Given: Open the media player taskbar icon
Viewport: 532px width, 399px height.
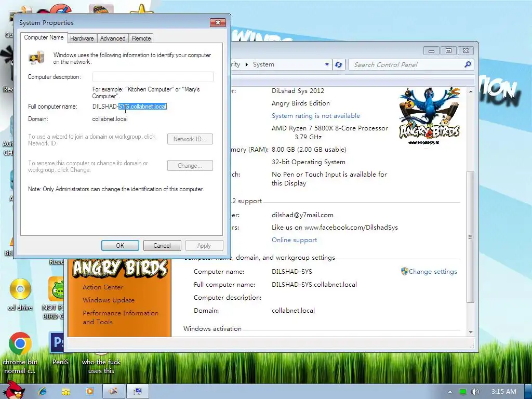Looking at the screenshot, I should pyautogui.click(x=89, y=391).
